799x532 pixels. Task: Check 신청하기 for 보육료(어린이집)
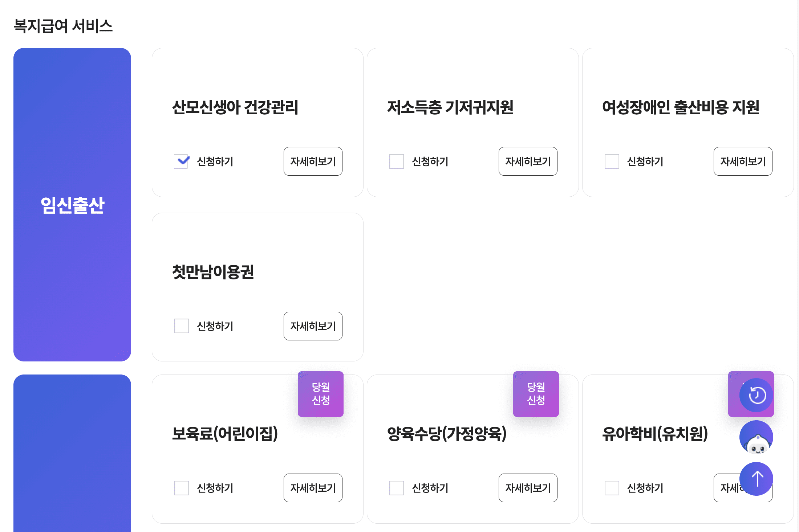click(x=181, y=488)
